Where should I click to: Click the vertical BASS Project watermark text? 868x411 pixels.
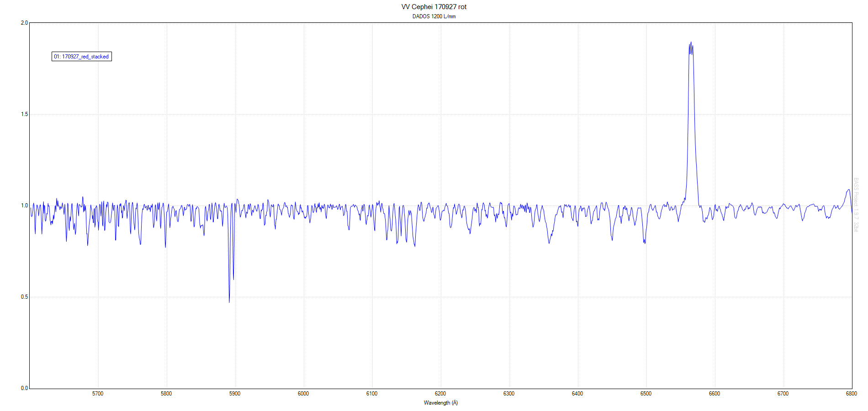[x=856, y=205]
